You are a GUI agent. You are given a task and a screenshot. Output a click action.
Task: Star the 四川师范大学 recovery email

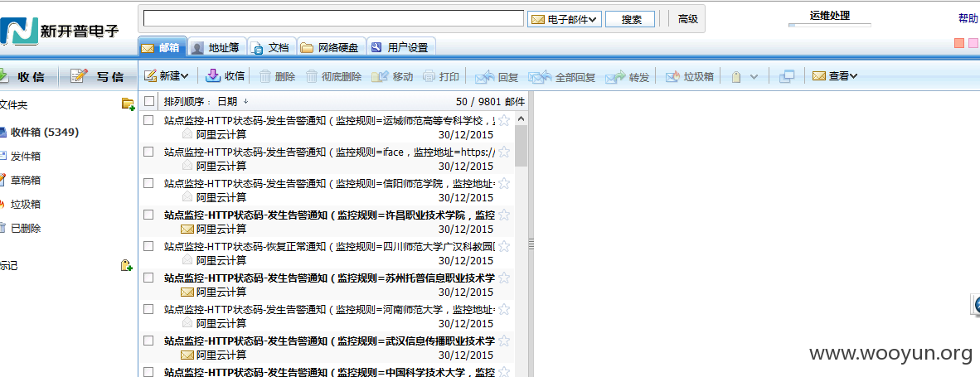pos(504,247)
